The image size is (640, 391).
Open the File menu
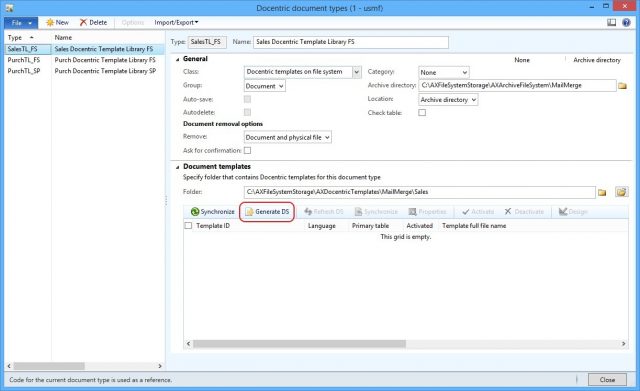coord(21,23)
